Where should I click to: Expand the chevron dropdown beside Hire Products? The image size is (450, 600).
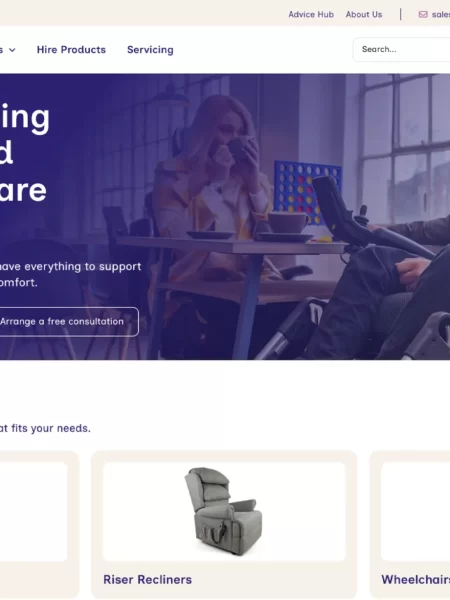click(x=12, y=50)
